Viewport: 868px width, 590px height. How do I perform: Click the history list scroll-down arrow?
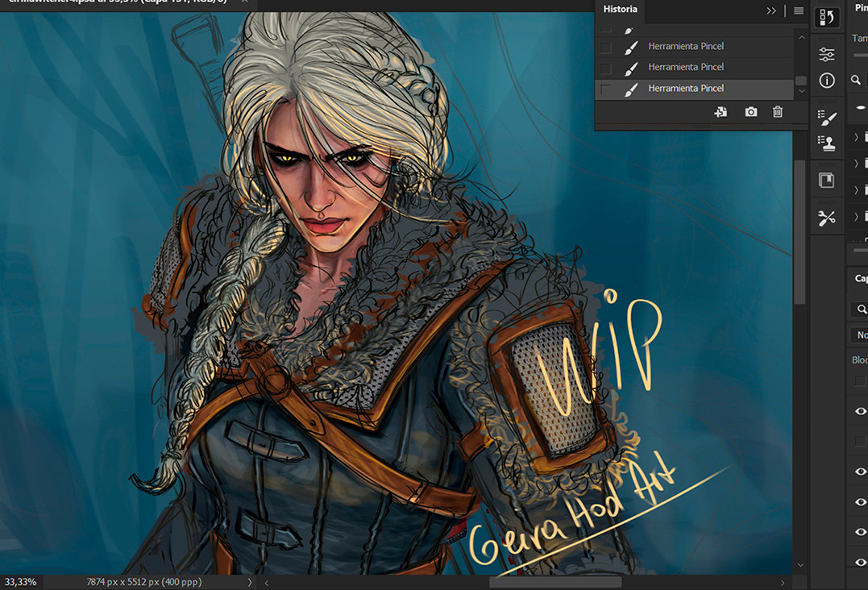pyautogui.click(x=801, y=91)
